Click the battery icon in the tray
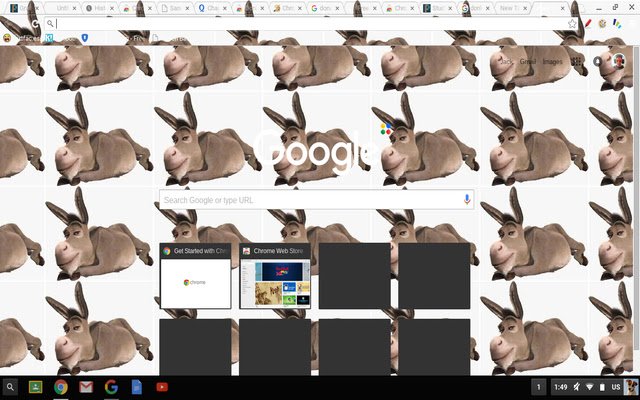 pos(602,387)
